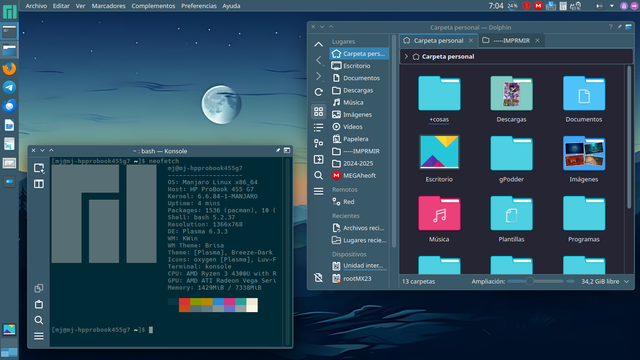Select the Plantillas folder
This screenshot has height=360, width=640.
click(x=511, y=219)
